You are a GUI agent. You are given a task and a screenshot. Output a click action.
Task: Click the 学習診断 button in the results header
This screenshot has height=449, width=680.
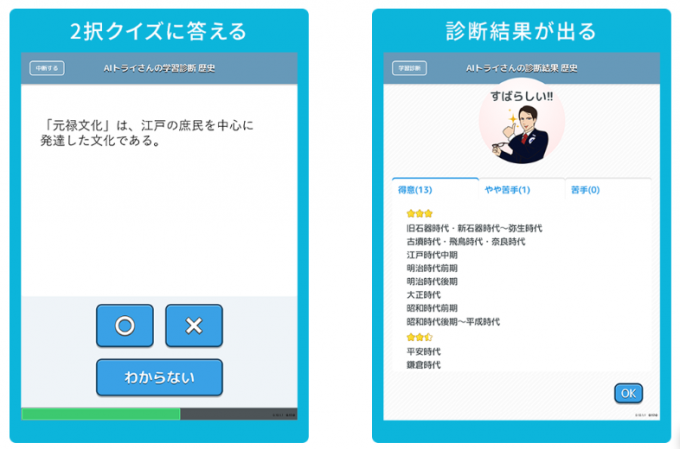pyautogui.click(x=408, y=68)
